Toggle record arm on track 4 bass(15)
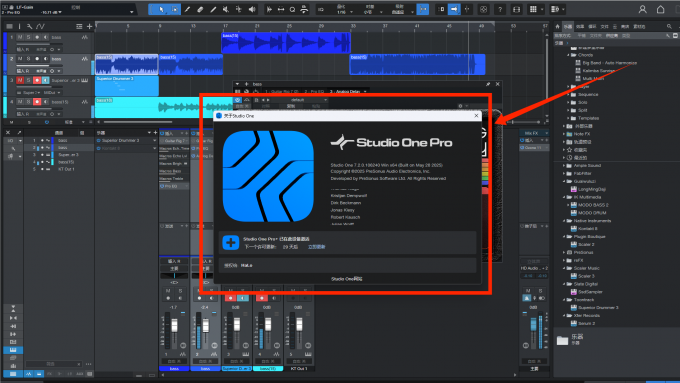This screenshot has height=383, width=680. pos(37,101)
